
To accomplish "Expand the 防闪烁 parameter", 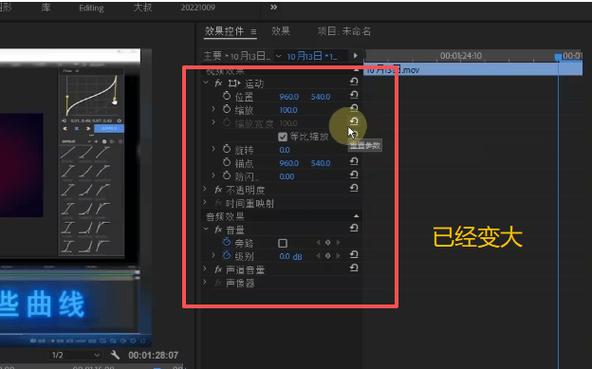I will pyautogui.click(x=213, y=175).
